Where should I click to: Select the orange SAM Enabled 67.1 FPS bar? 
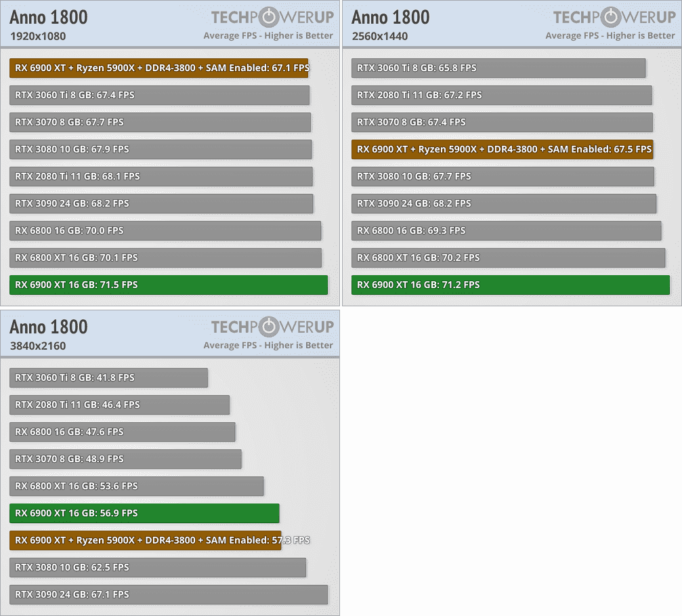click(x=158, y=68)
